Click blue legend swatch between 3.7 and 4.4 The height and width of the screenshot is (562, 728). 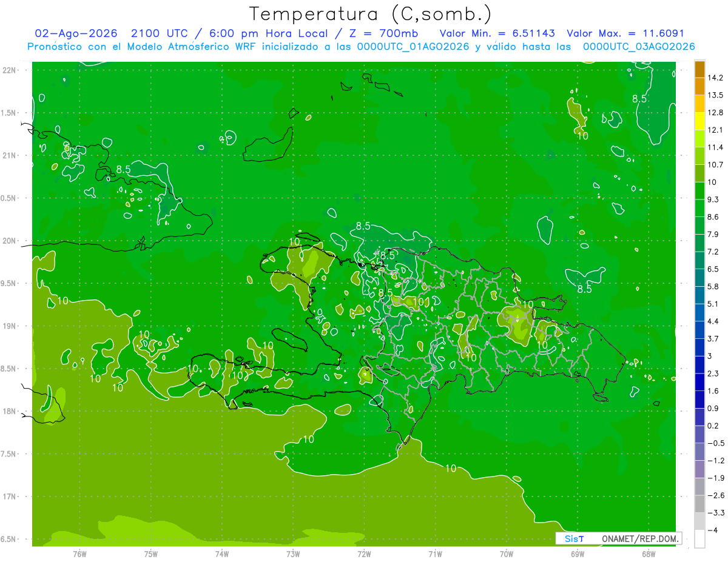pos(699,330)
